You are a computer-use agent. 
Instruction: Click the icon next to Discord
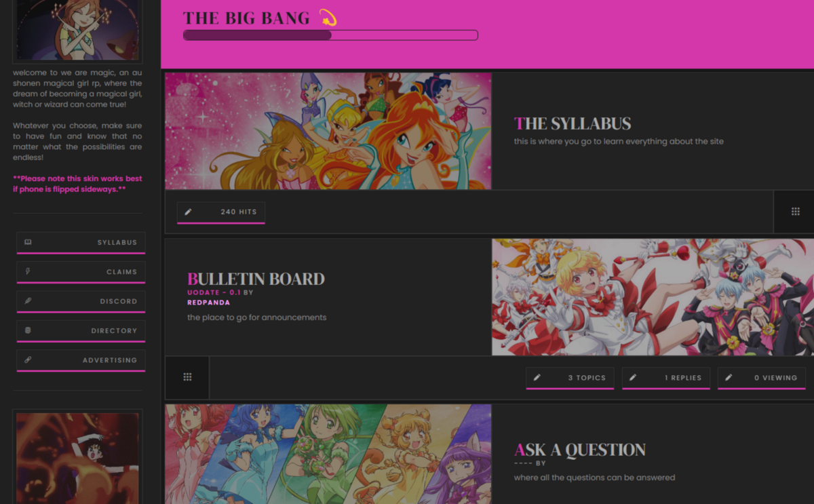28,301
